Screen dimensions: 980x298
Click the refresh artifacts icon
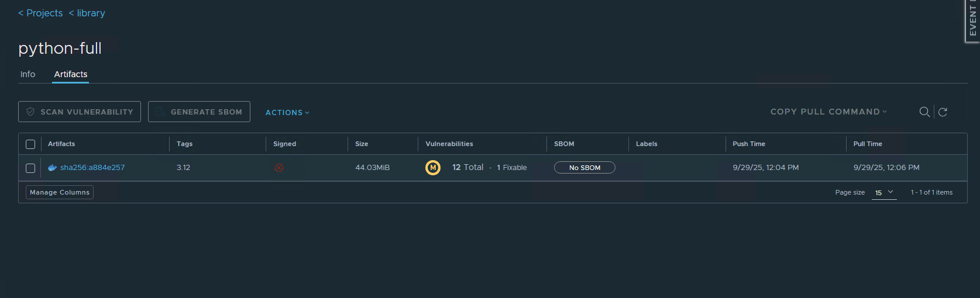(943, 112)
